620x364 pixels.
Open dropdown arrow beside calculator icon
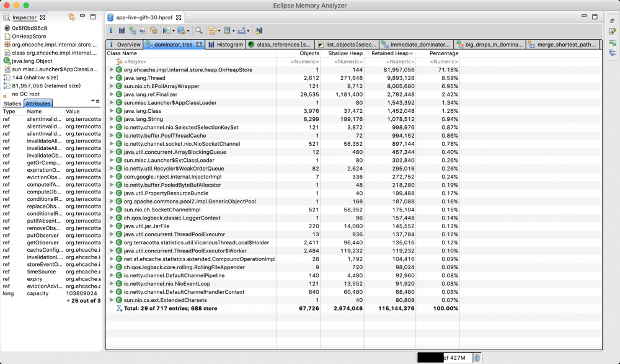[x=234, y=31]
